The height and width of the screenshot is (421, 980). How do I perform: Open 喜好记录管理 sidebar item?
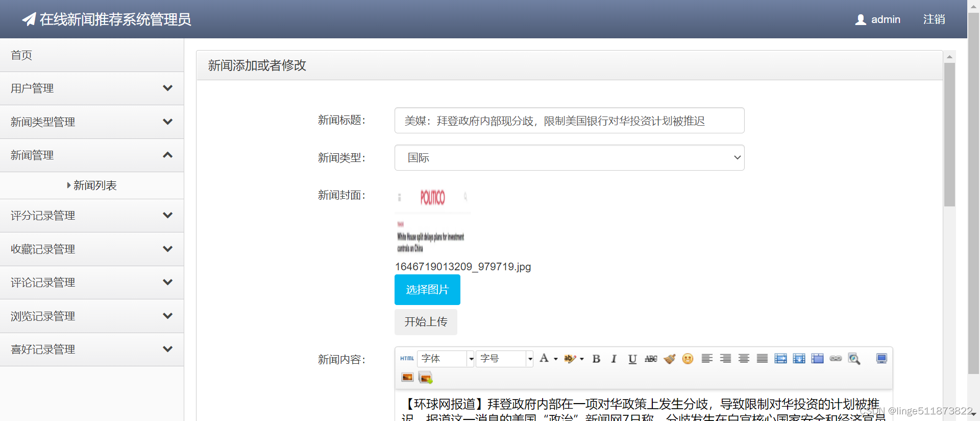click(92, 349)
